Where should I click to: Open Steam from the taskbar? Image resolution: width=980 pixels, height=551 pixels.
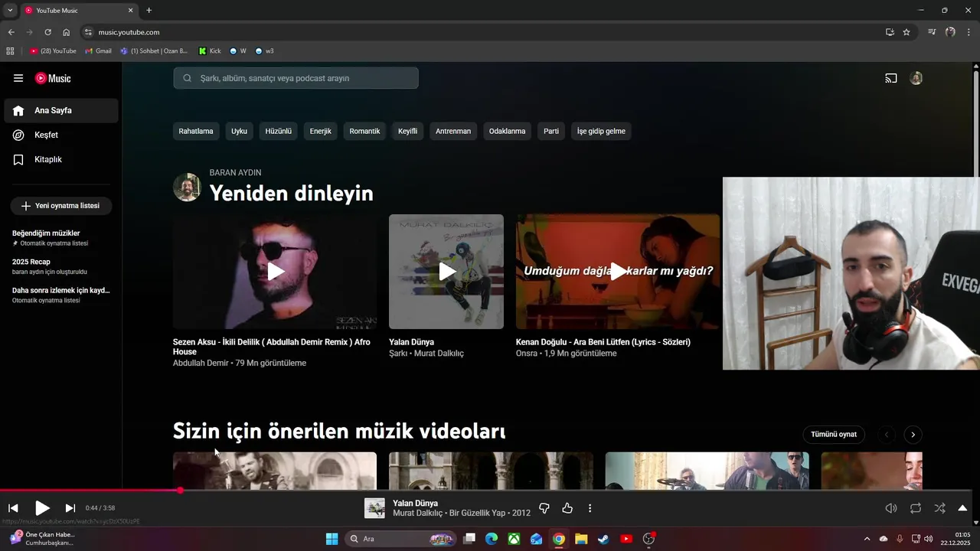[604, 539]
